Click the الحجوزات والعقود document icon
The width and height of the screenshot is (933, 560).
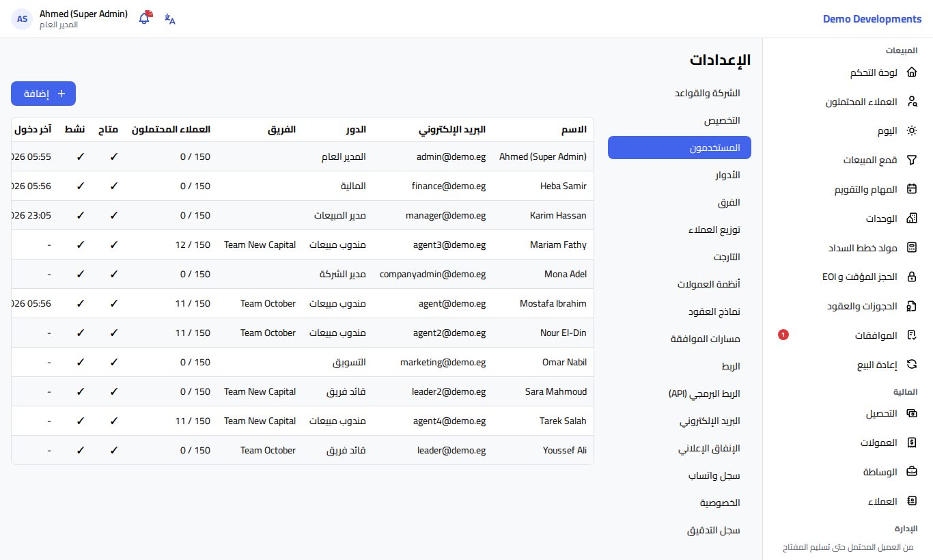(911, 306)
